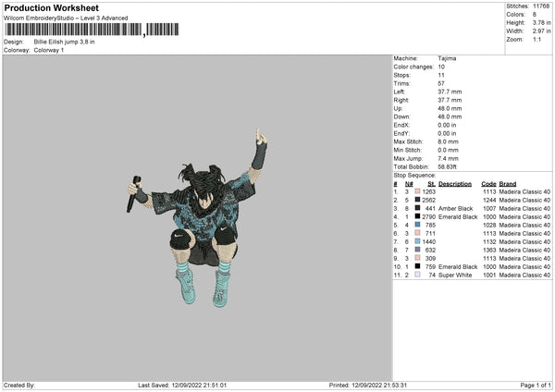Click the gray-blue swatch beside stitch count 632
The width and height of the screenshot is (555, 392).
(x=417, y=250)
